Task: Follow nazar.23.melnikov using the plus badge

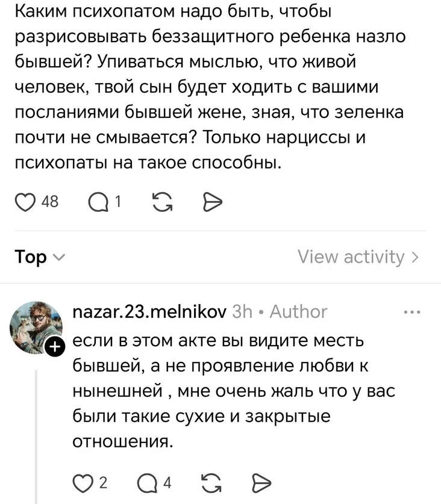Action: coord(55,348)
